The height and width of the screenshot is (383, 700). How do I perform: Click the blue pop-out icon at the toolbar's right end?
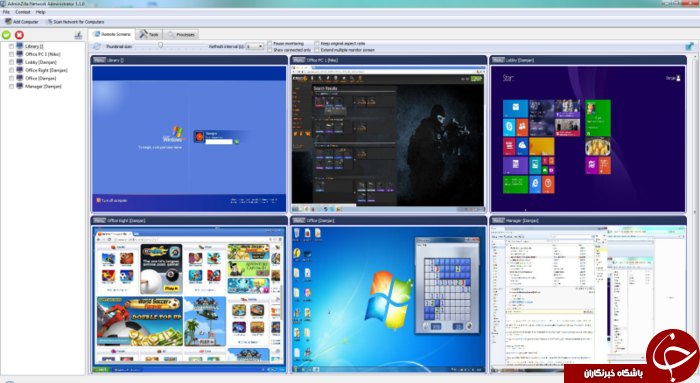(x=689, y=46)
